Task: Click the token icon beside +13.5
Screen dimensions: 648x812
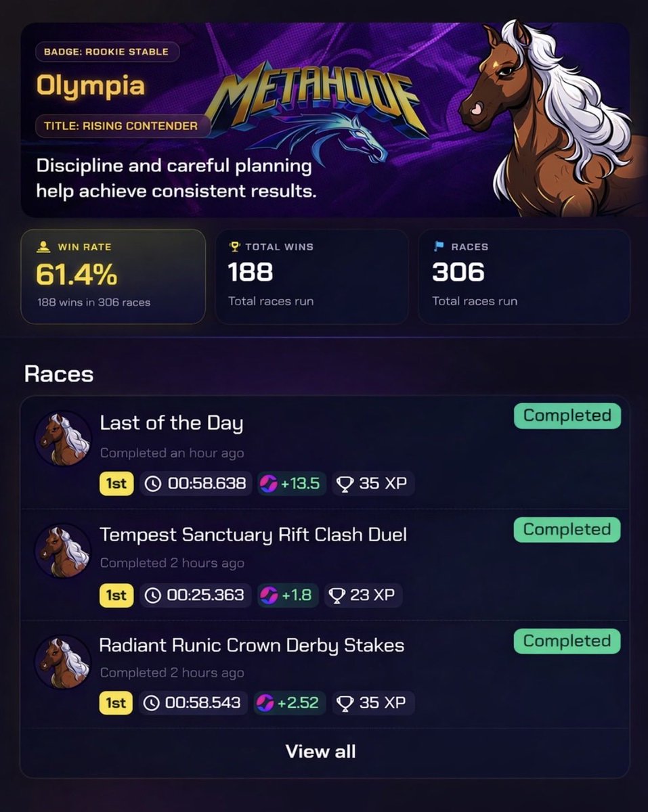Action: [269, 484]
